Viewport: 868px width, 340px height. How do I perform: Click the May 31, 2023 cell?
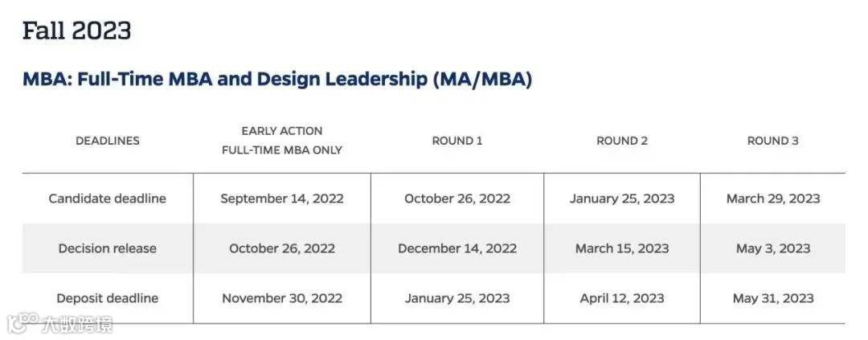[x=773, y=298]
